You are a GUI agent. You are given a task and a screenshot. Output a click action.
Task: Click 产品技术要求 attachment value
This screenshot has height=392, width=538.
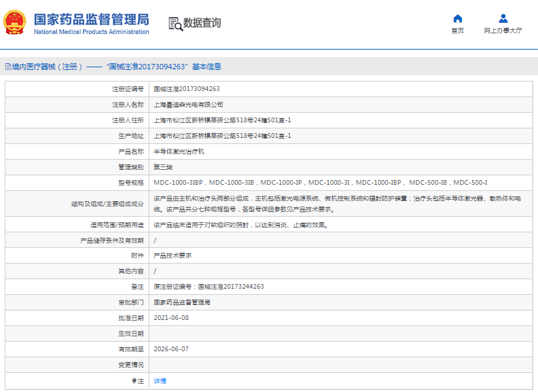[173, 255]
